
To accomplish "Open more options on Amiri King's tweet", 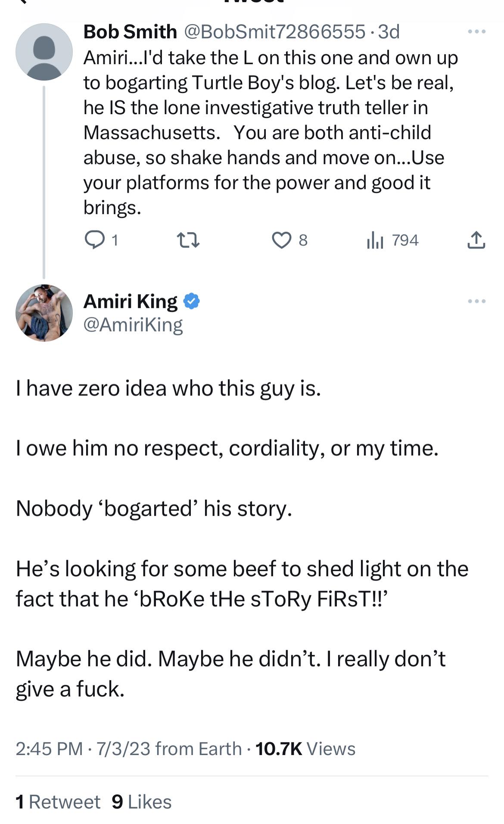I will click(x=476, y=301).
